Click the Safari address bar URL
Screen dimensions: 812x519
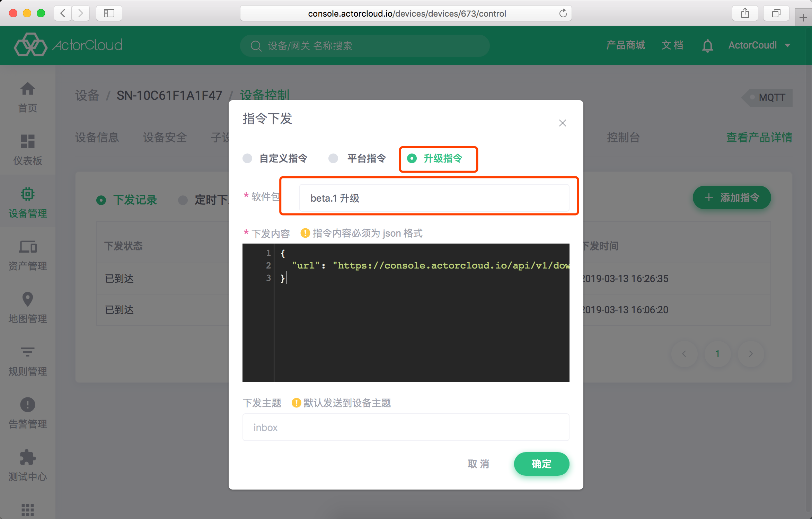tap(407, 14)
